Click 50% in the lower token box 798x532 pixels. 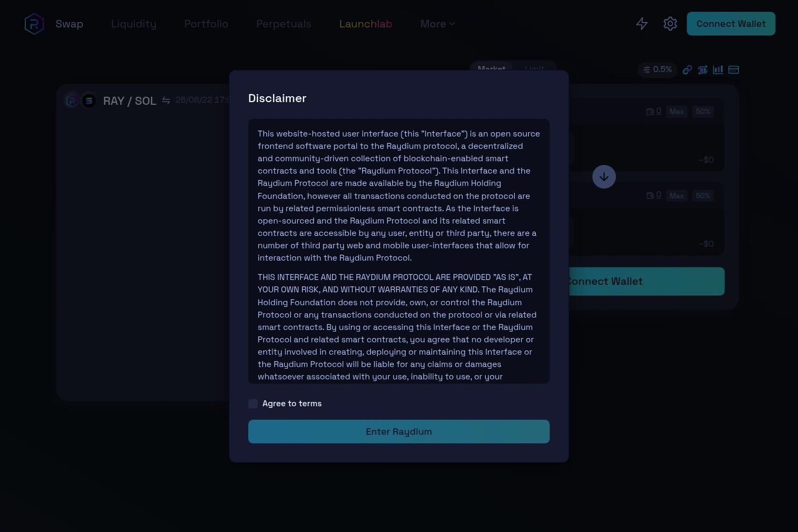tap(703, 196)
